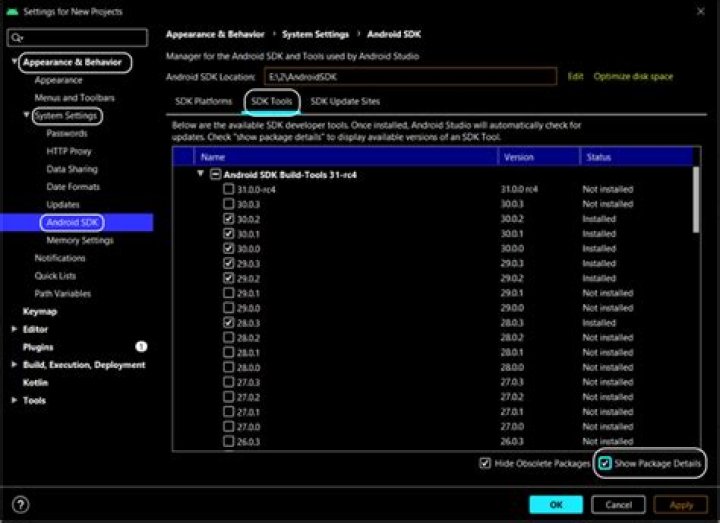Open Path Variables settings

(x=62, y=294)
